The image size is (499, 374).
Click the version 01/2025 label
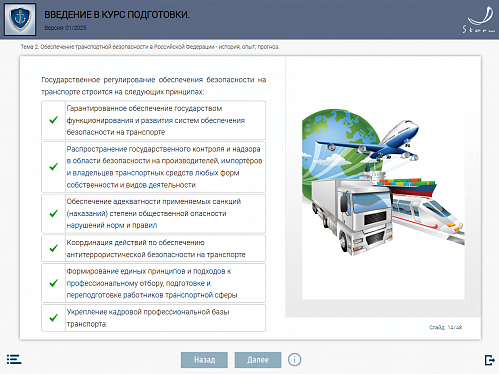[x=65, y=28]
